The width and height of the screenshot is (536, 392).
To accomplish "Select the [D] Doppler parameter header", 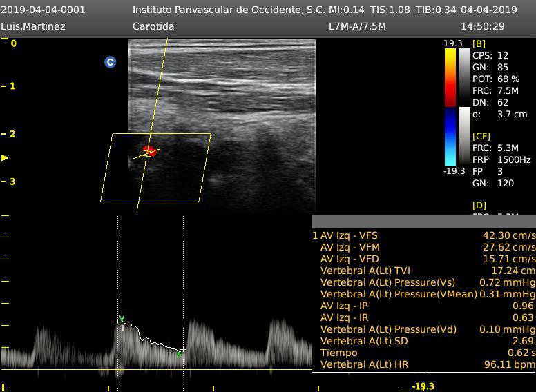I will (479, 205).
